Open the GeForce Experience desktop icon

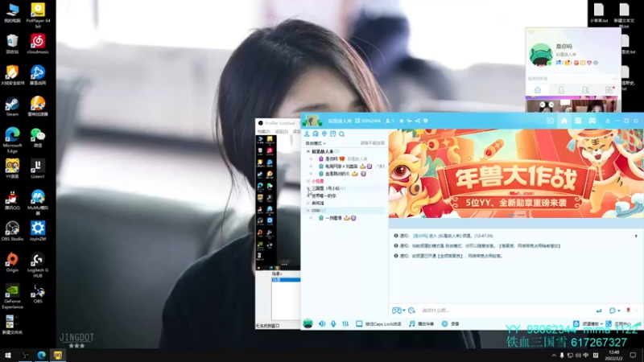pyautogui.click(x=12, y=296)
